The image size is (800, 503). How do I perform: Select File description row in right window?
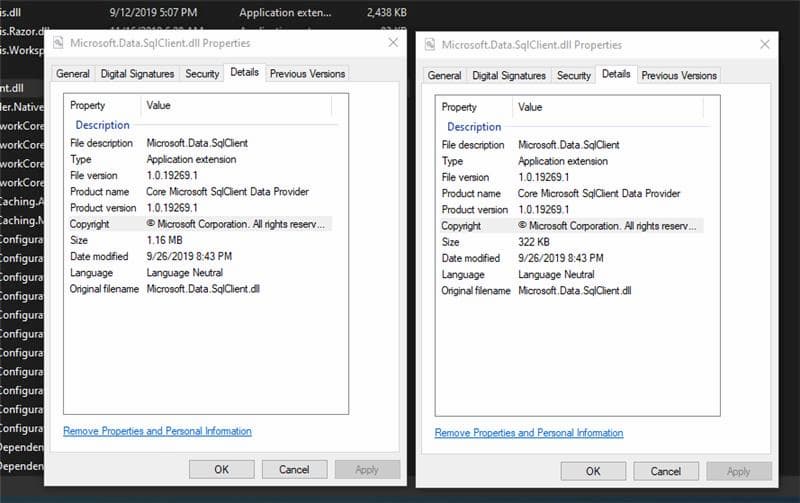[x=571, y=145]
